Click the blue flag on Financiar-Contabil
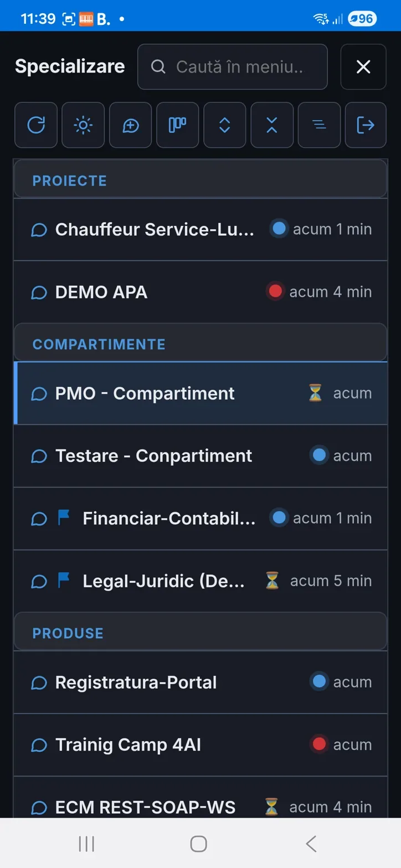Image resolution: width=401 pixels, height=868 pixels. (x=64, y=518)
